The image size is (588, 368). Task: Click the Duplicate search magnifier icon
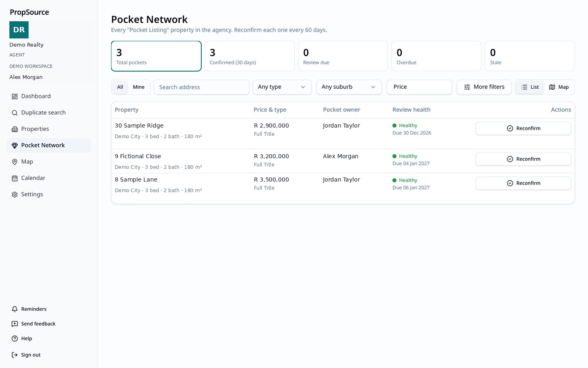coord(15,113)
